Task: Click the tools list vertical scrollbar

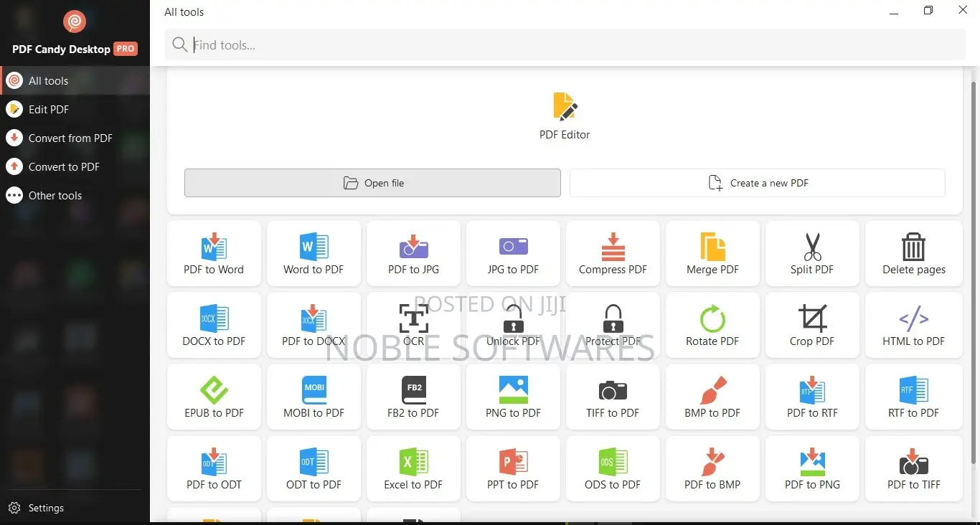Action: pyautogui.click(x=973, y=273)
